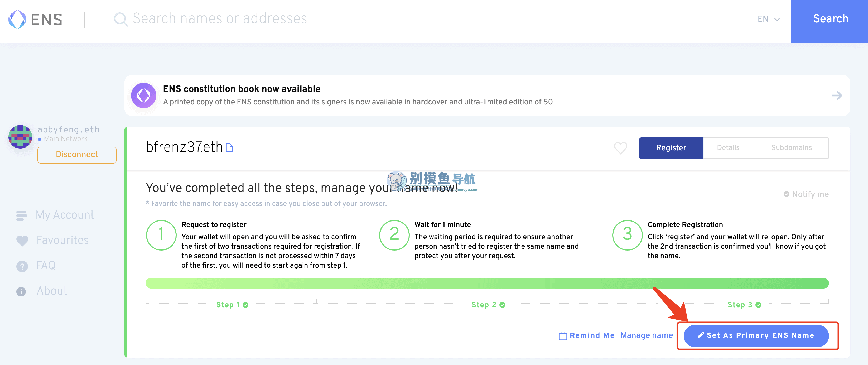Open the EN language dropdown
The height and width of the screenshot is (365, 868).
(769, 19)
